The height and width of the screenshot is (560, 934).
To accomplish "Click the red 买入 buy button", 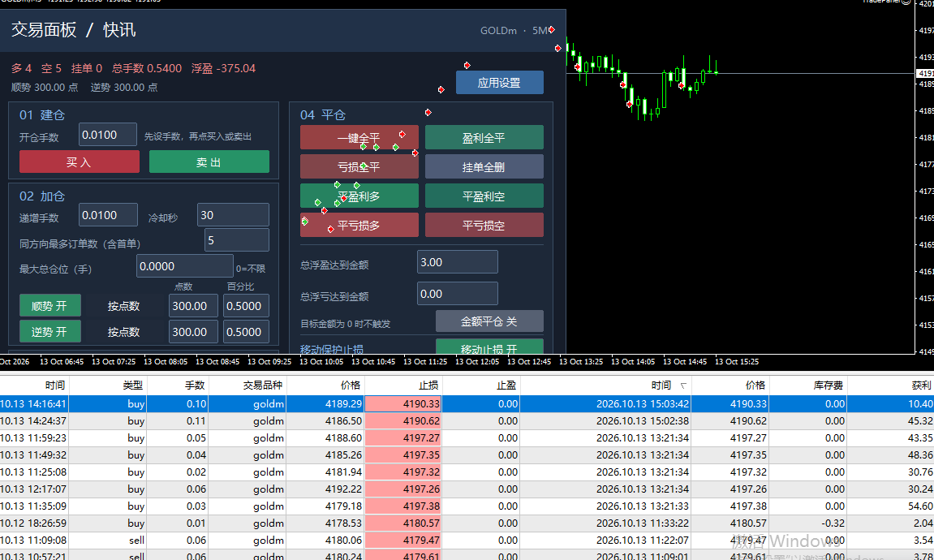I will point(80,162).
